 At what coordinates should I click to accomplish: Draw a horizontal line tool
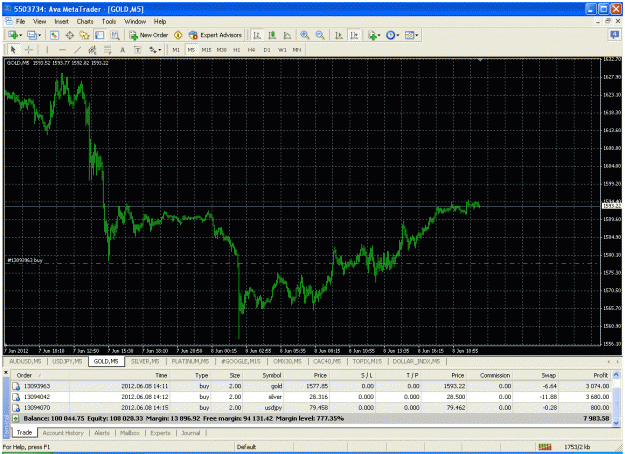point(62,49)
